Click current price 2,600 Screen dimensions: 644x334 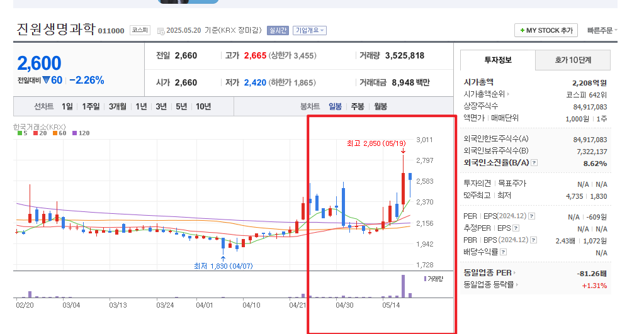pos(39,64)
